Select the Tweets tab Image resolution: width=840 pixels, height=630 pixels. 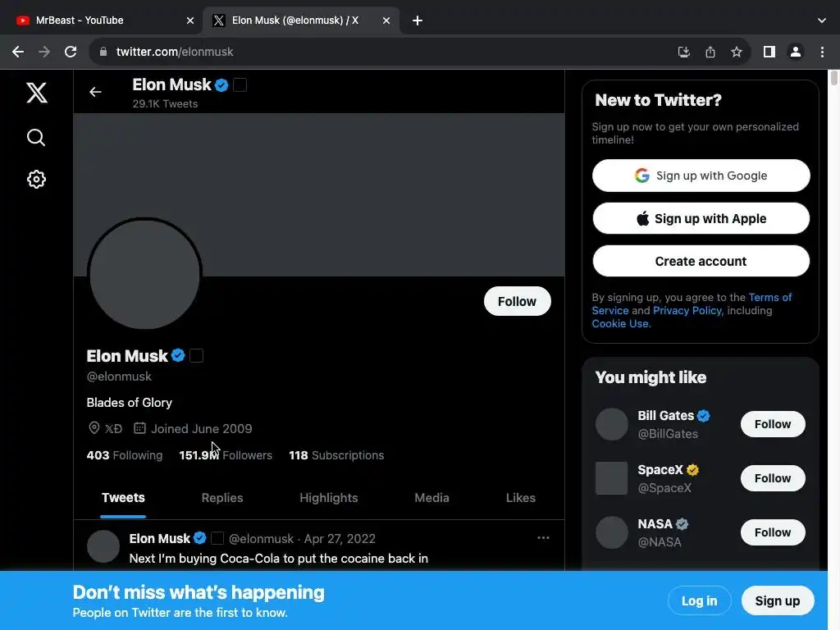123,498
